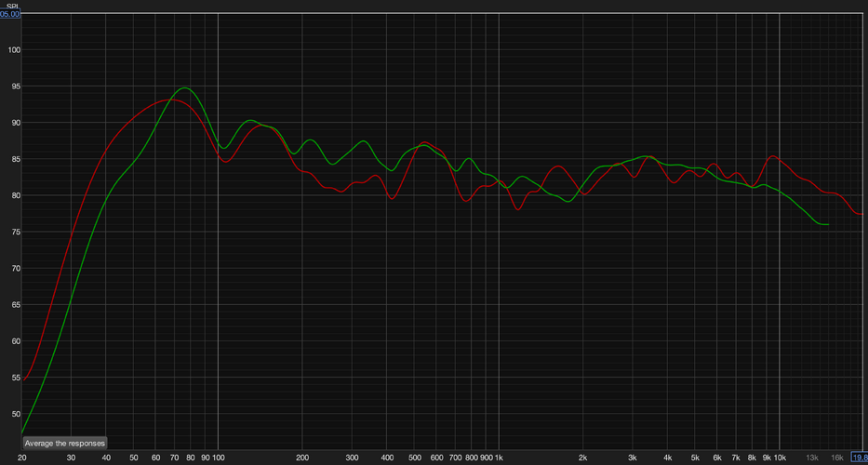Click the 200 Hz frequency axis label
The image size is (868, 465).
(x=302, y=458)
